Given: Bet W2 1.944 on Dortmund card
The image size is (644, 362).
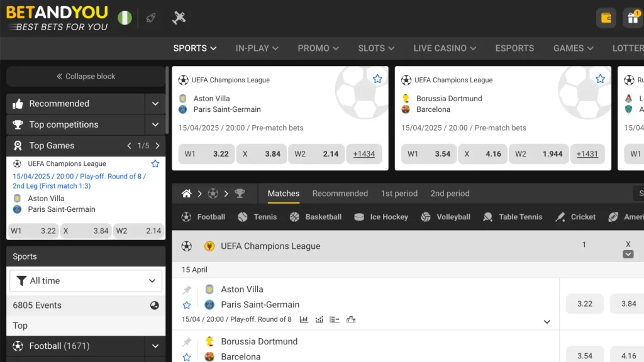Looking at the screenshot, I should 539,154.
